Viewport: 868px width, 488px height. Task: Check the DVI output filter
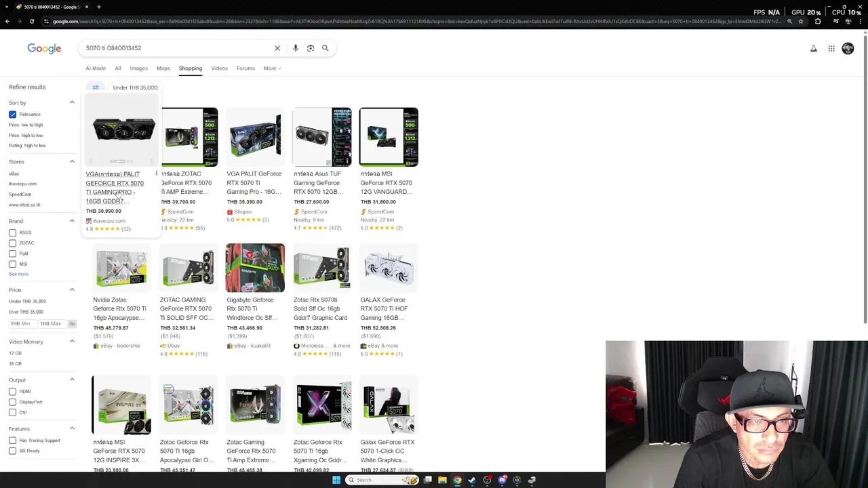(12, 413)
